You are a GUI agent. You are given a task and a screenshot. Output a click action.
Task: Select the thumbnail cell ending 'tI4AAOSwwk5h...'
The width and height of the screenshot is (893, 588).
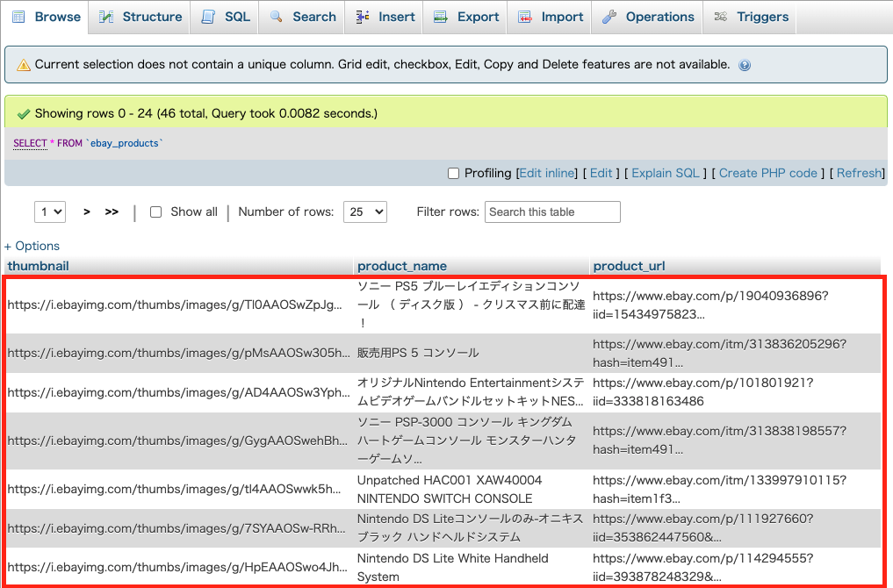point(179,490)
